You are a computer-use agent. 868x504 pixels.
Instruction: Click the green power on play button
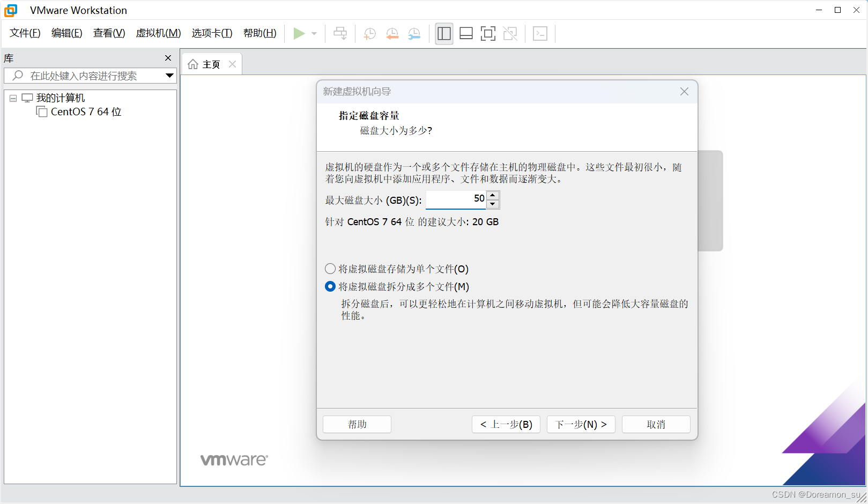click(299, 33)
